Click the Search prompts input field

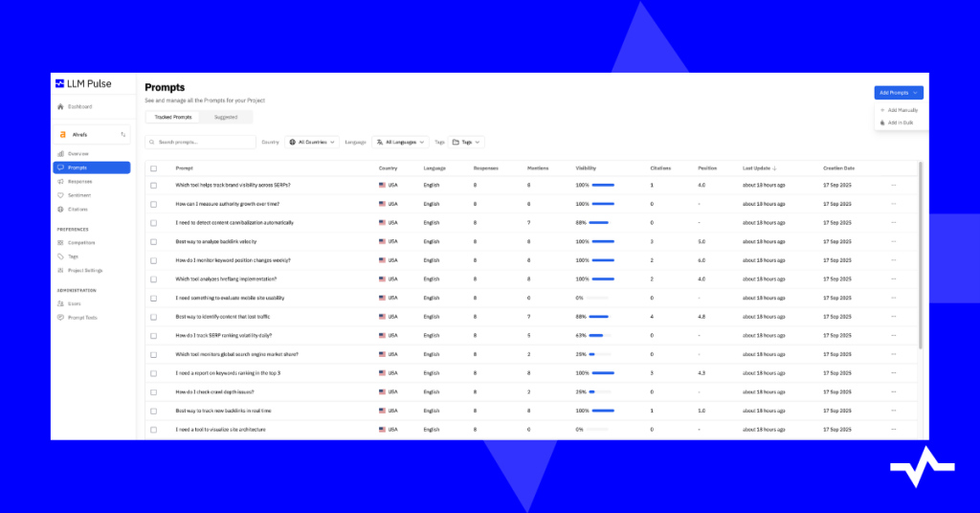pyautogui.click(x=201, y=142)
